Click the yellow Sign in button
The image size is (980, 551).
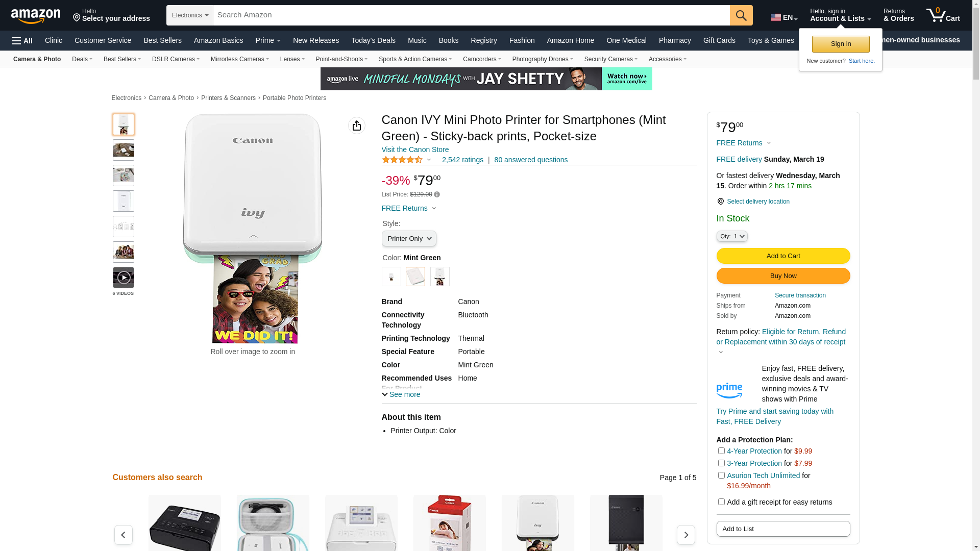841,44
